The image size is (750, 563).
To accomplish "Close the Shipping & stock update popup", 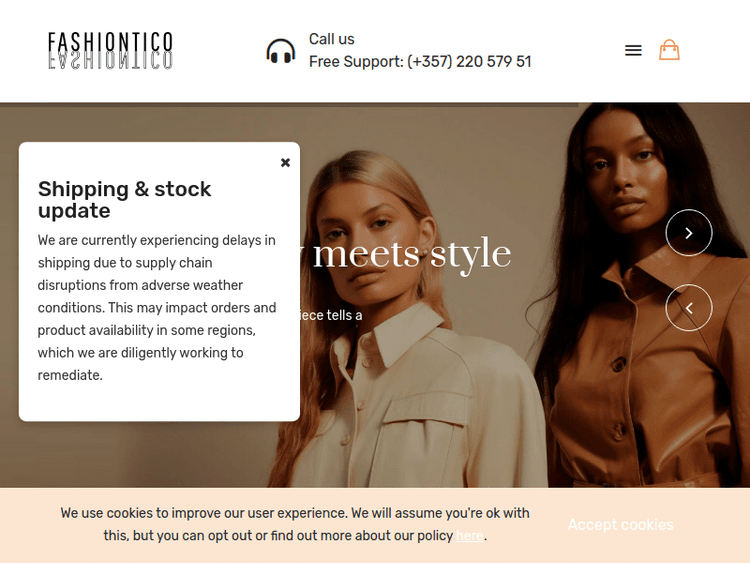I will [x=285, y=163].
